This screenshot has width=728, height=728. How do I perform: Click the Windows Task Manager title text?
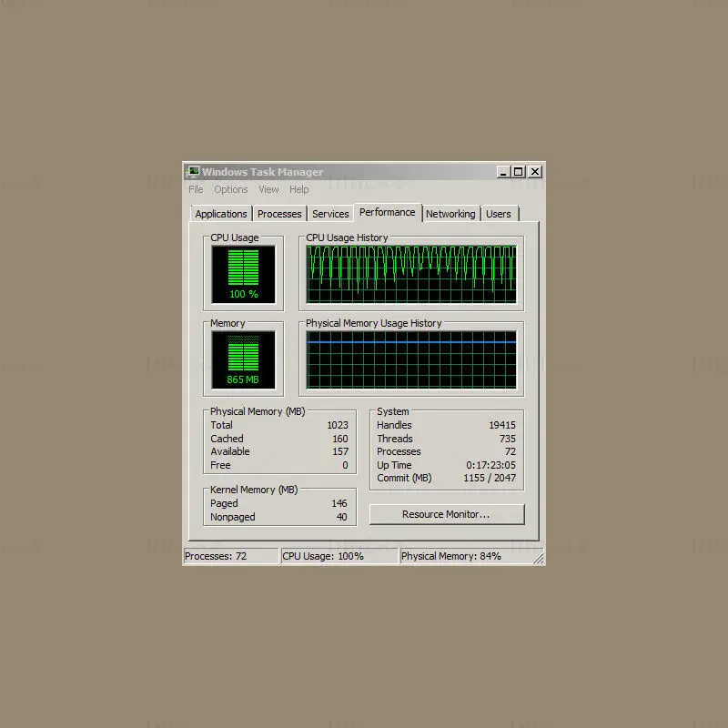pos(262,172)
